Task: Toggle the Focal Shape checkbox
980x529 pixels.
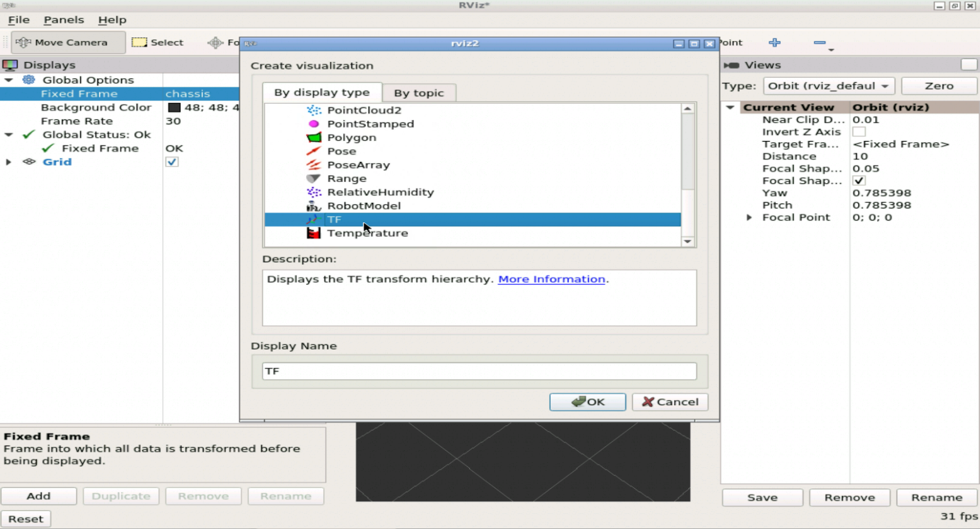Action: [x=859, y=181]
